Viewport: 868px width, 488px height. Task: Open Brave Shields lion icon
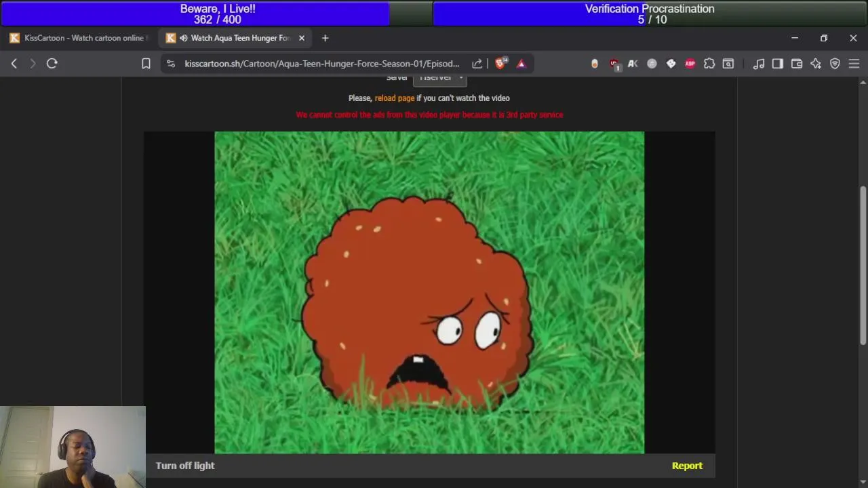pos(501,63)
